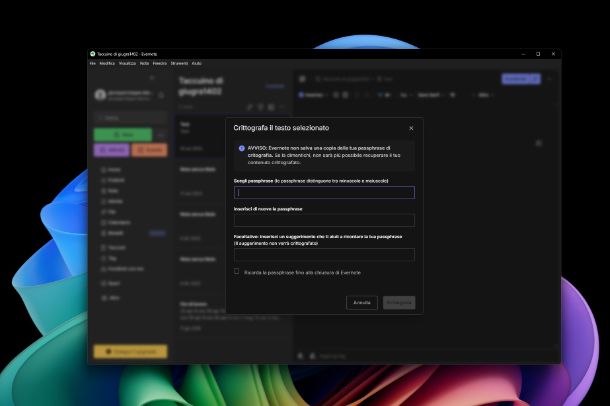Focus the Inserisci di nuovo la passphrase field

click(324, 220)
